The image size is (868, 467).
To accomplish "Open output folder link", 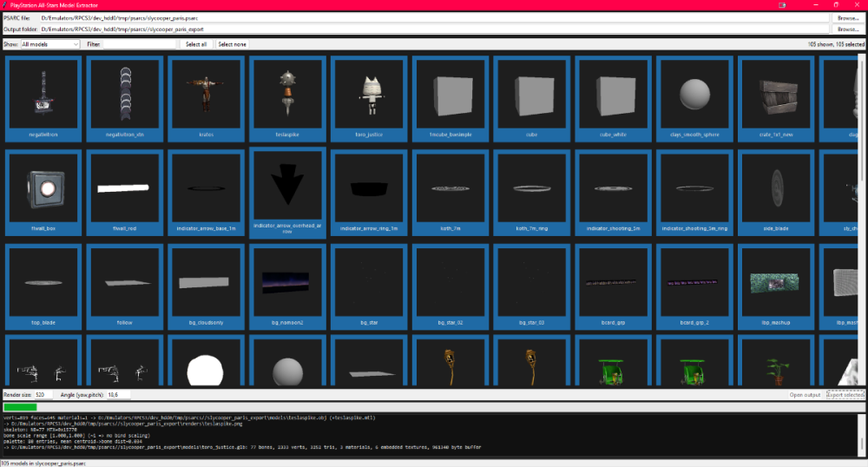I will (805, 394).
